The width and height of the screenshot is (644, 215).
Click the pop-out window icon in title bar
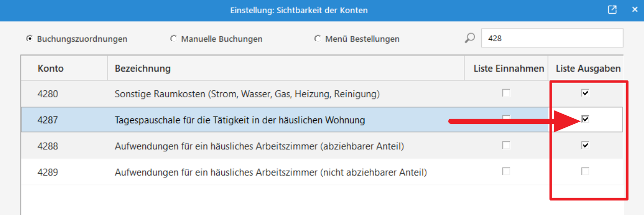pos(612,10)
